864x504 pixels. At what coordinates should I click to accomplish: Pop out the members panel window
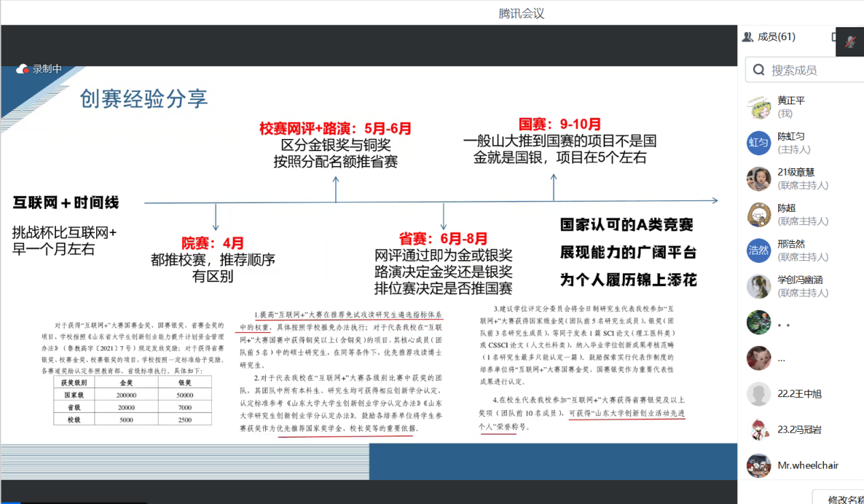(x=835, y=37)
